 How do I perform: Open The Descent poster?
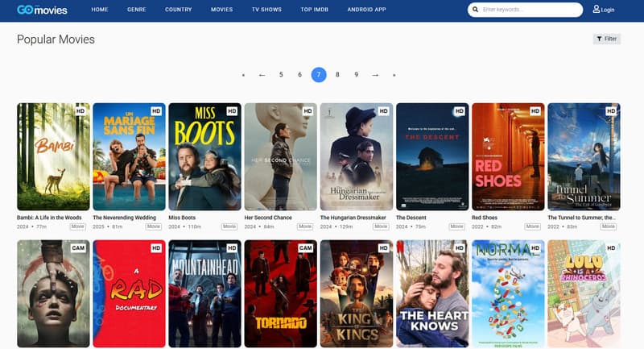432,156
